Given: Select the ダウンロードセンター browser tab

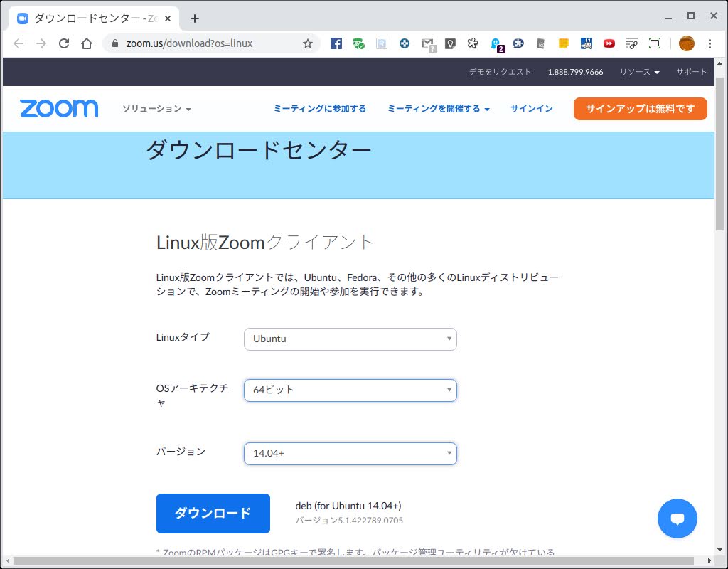Looking at the screenshot, I should tap(94, 18).
